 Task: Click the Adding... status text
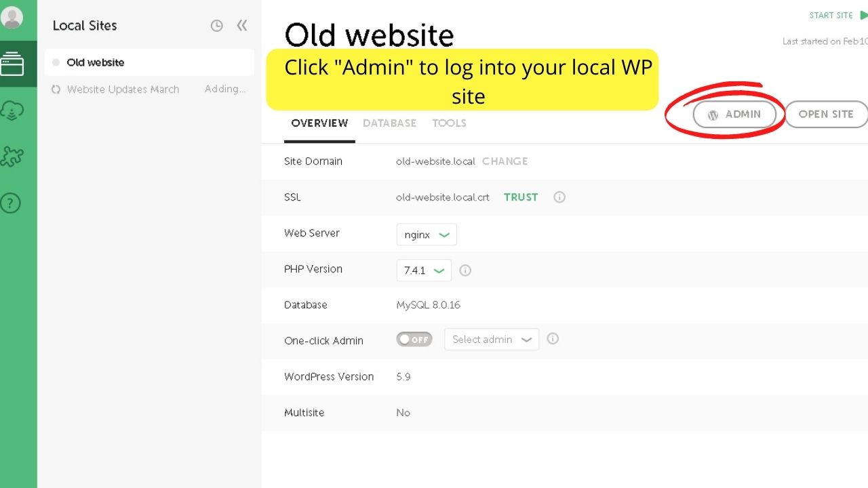225,89
